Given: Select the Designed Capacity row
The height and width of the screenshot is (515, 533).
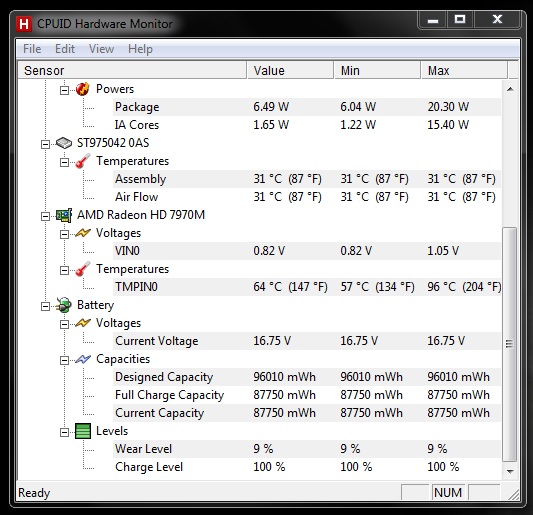Looking at the screenshot, I should [x=307, y=377].
